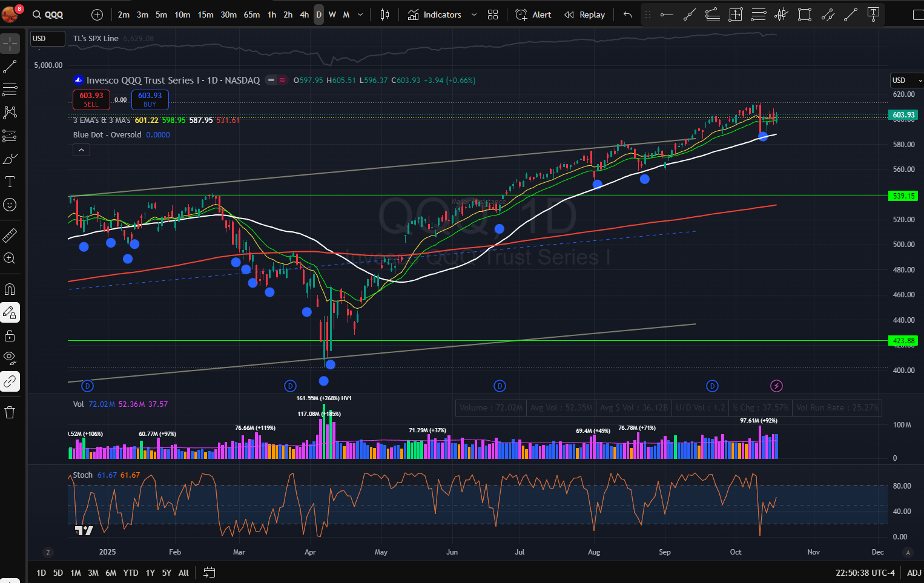
Task: Set the date range to 6M
Action: [x=111, y=573]
